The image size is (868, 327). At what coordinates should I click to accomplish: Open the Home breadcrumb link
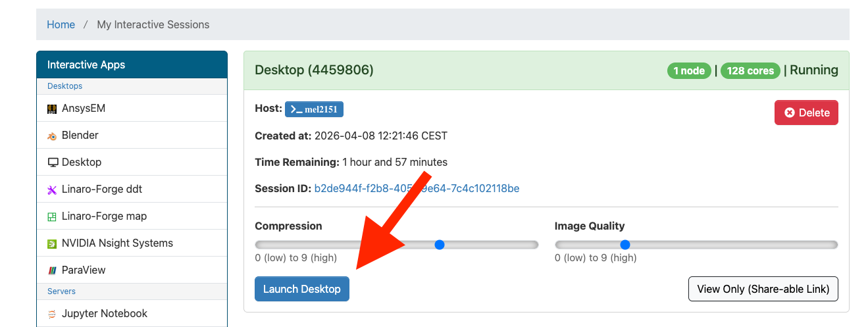pos(61,24)
